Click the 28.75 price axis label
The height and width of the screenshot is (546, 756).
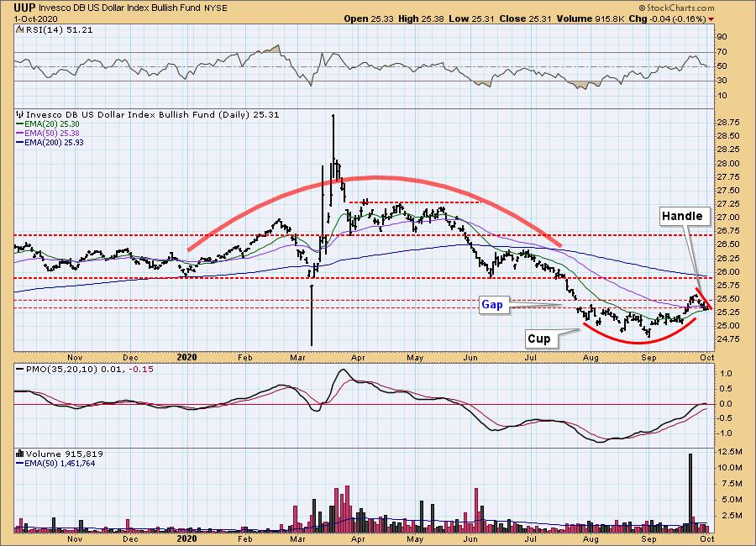click(x=728, y=123)
